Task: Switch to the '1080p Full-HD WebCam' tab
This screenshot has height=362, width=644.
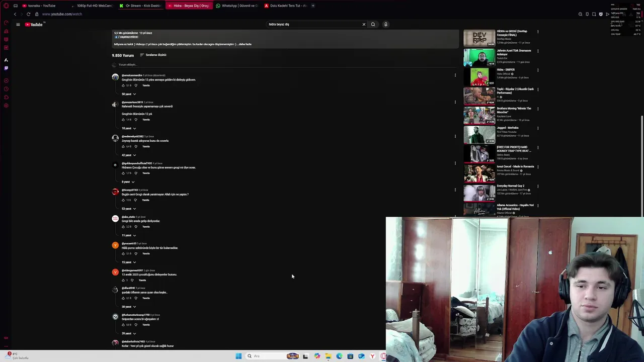Action: coord(93,6)
